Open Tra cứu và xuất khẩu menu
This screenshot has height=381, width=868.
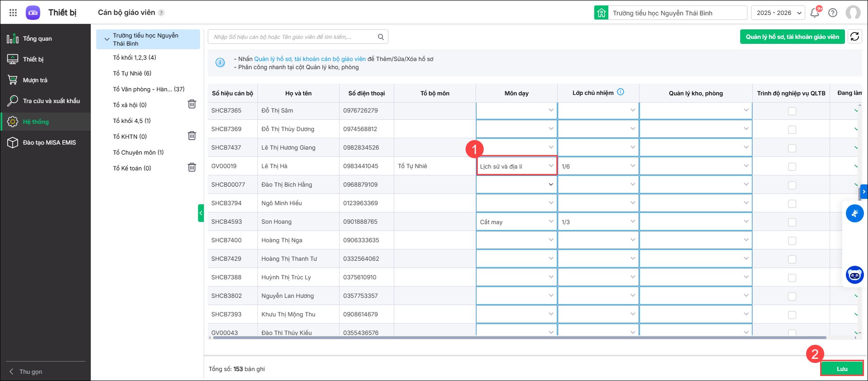click(51, 101)
